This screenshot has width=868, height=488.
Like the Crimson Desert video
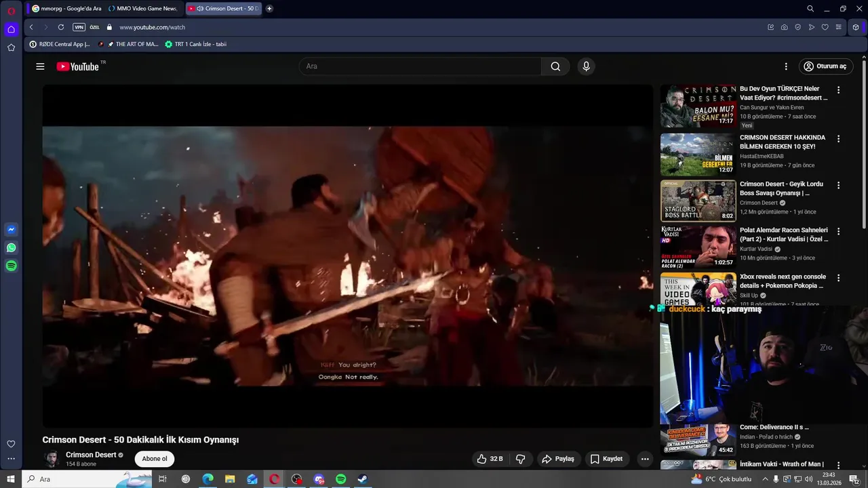[490, 459]
